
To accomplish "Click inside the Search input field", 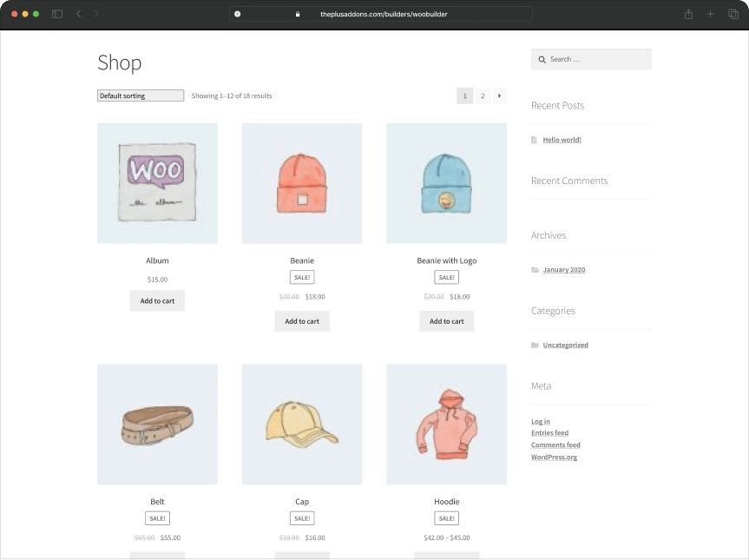I will click(x=595, y=59).
